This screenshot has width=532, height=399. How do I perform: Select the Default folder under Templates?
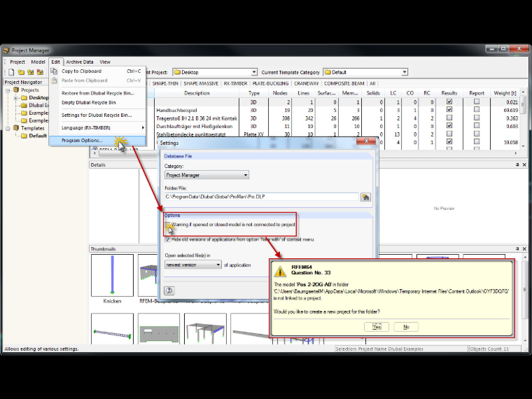pyautogui.click(x=34, y=136)
